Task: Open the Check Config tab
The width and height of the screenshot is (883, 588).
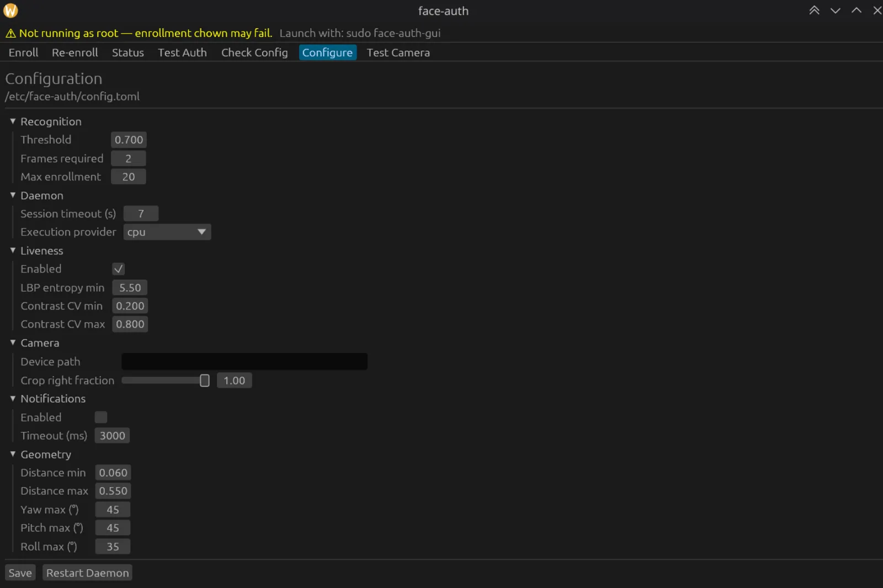Action: pyautogui.click(x=254, y=52)
